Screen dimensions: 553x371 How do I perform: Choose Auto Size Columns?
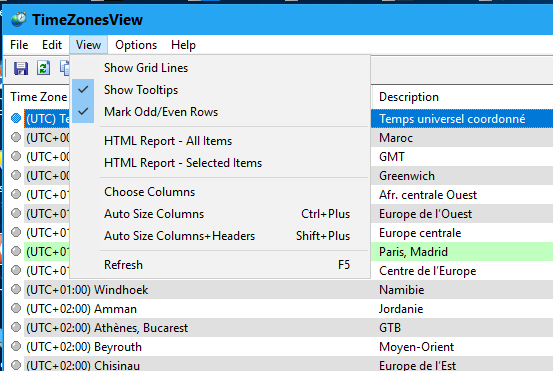pyautogui.click(x=220, y=214)
